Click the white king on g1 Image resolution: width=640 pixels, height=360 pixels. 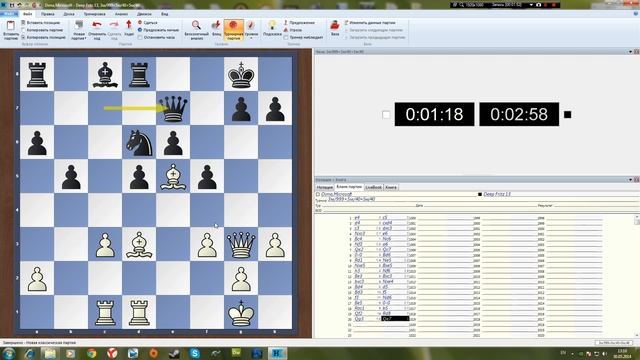[x=241, y=313]
